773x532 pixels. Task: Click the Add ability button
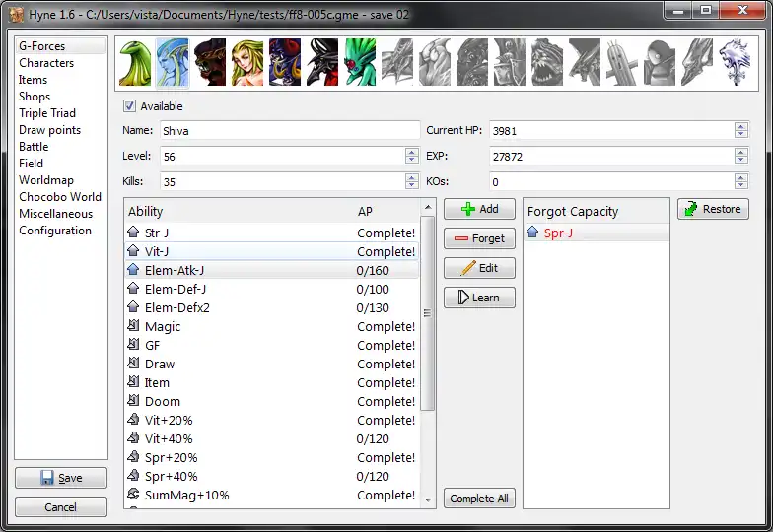point(479,209)
